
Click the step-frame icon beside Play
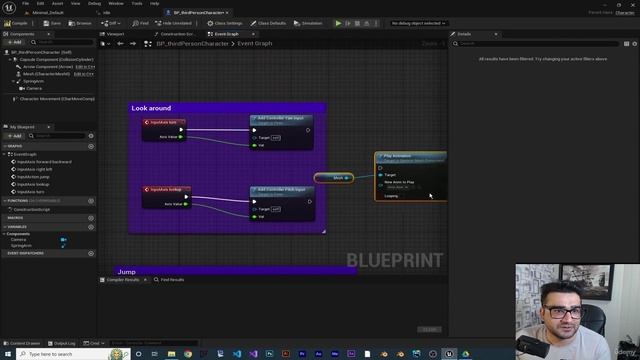(348, 23)
